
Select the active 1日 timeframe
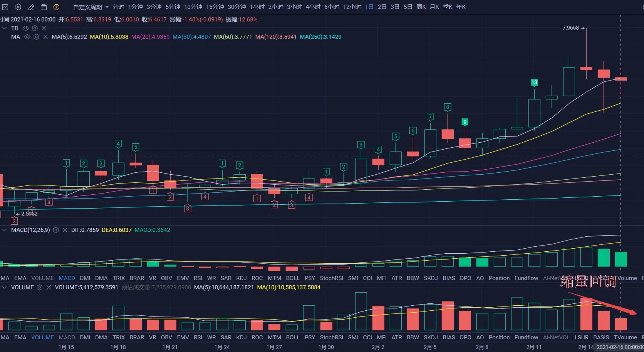(x=369, y=7)
